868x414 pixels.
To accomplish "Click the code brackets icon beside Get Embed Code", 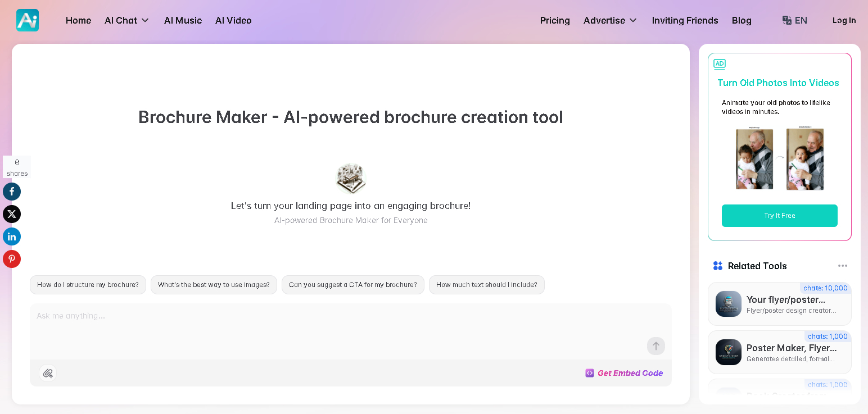I will click(589, 373).
